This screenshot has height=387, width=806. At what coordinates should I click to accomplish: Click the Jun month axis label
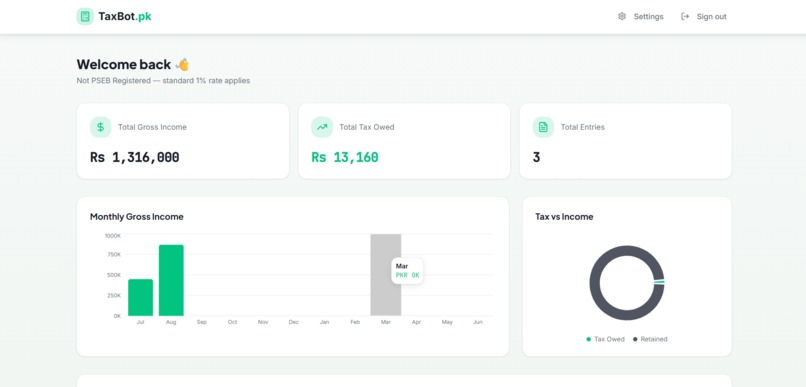coord(478,322)
